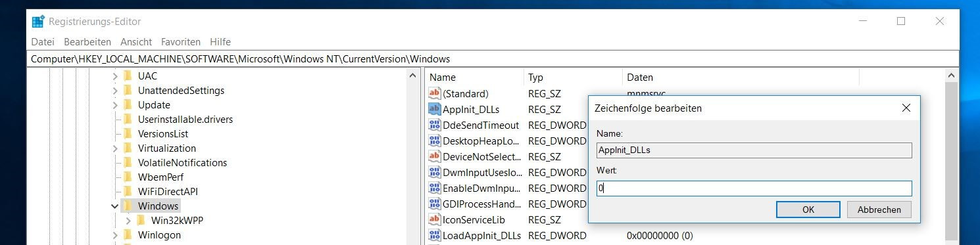Select the UAC folder icon
The height and width of the screenshot is (245, 980).
coord(128,76)
